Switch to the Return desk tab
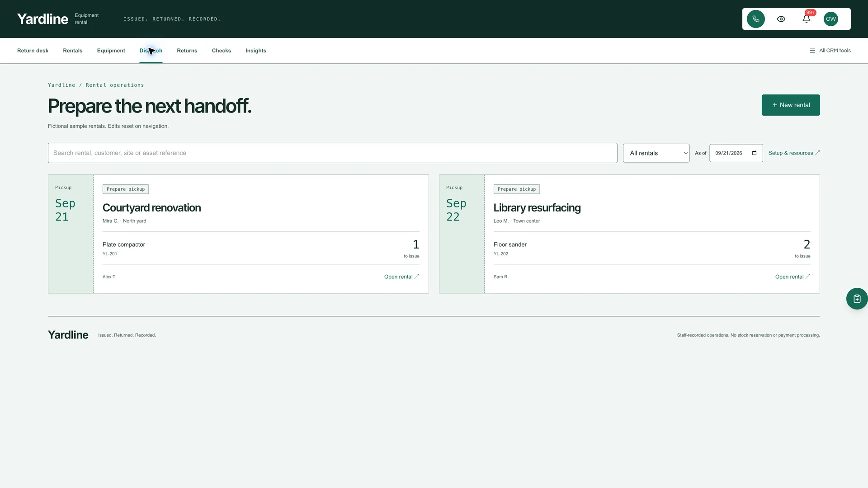This screenshot has width=868, height=488. [33, 51]
